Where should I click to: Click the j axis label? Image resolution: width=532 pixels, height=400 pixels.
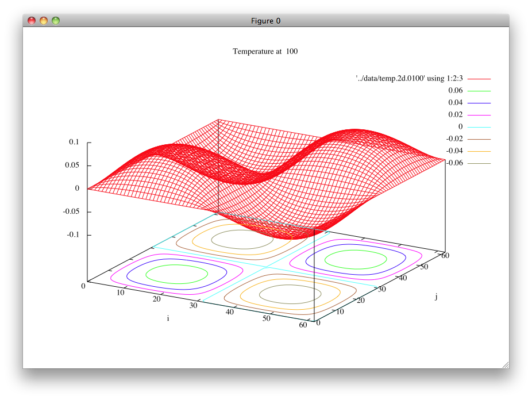coord(436,297)
